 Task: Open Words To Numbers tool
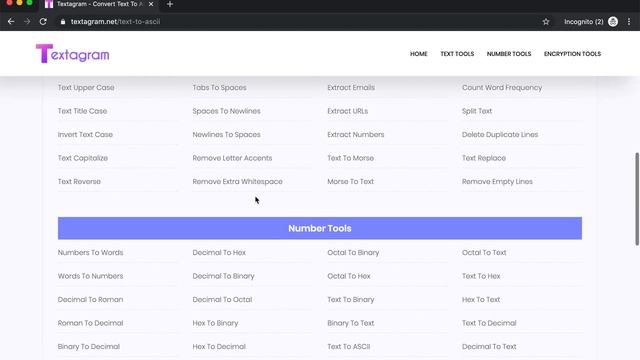pyautogui.click(x=91, y=276)
